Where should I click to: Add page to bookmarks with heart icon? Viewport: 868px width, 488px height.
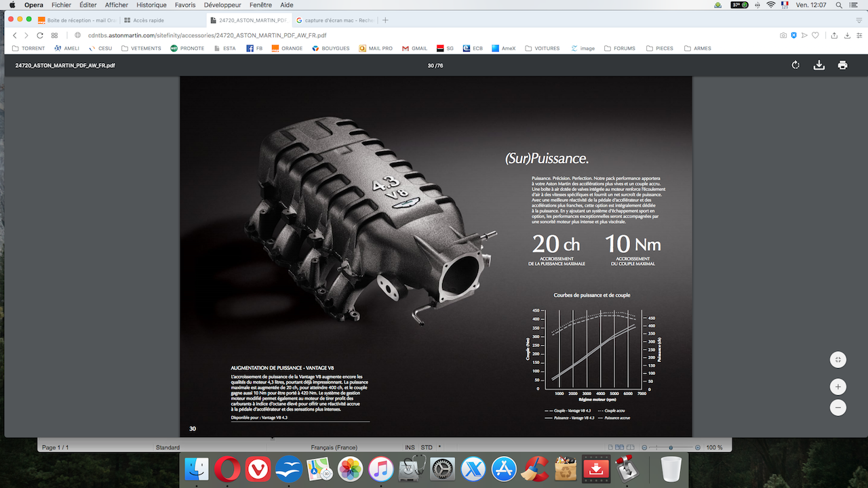tap(816, 35)
